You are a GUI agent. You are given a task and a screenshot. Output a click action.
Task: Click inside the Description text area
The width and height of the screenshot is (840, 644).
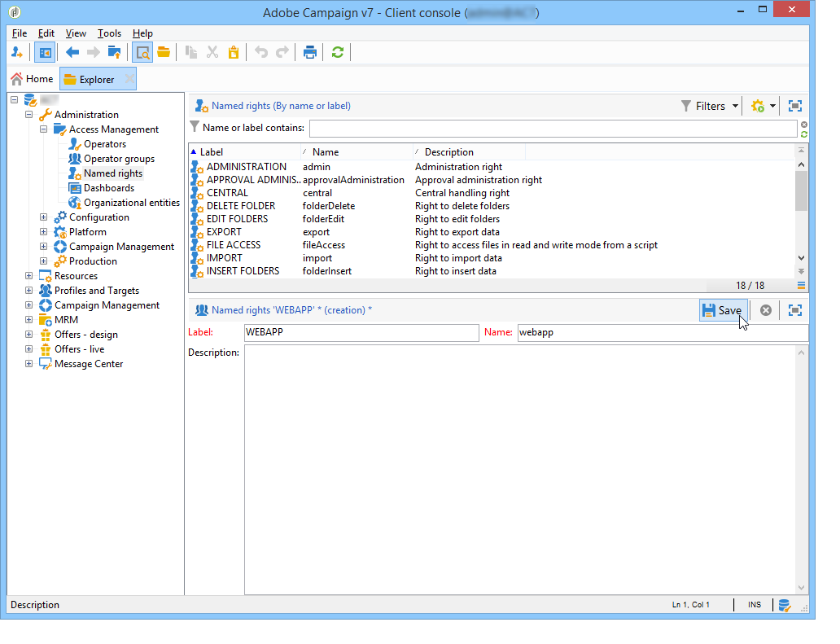(519, 470)
